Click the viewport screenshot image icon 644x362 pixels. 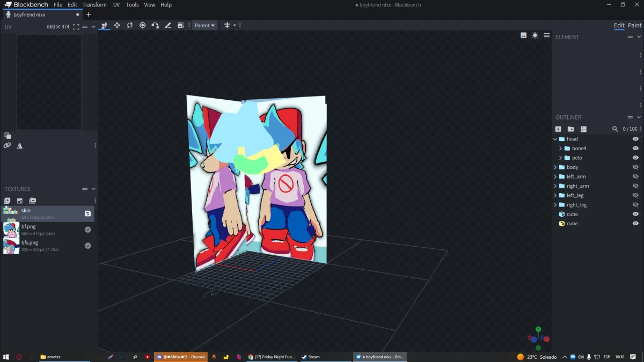click(x=523, y=35)
